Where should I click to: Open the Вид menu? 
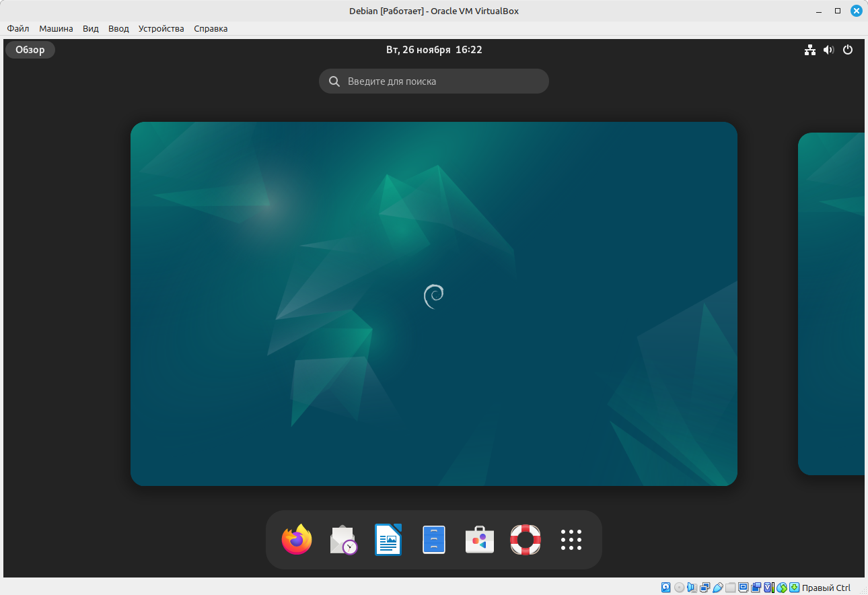[91, 28]
